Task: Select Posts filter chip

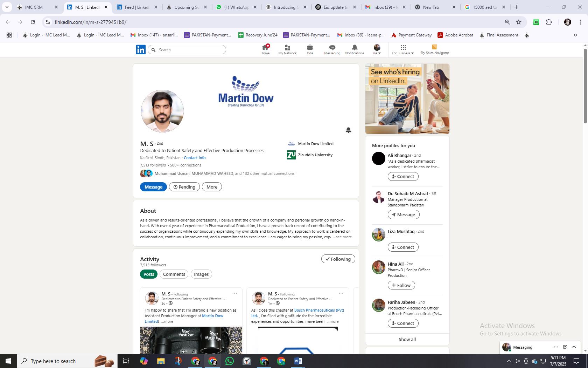Action: [x=149, y=274]
